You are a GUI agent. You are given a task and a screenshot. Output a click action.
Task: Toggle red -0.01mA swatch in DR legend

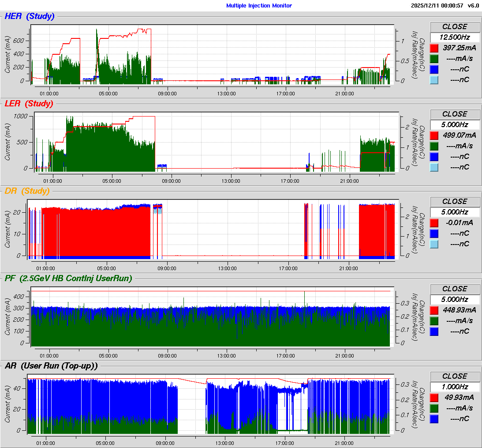tap(434, 222)
